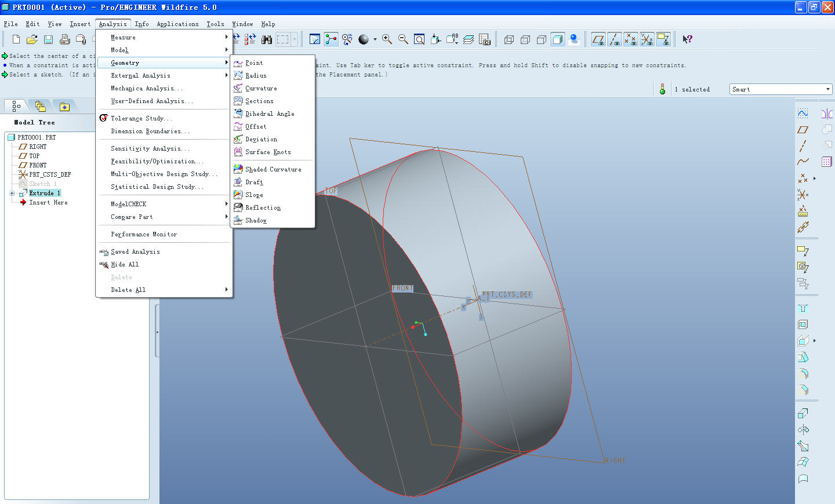This screenshot has width=835, height=504.
Task: Click the Variable Section Sweep icon
Action: click(x=803, y=445)
